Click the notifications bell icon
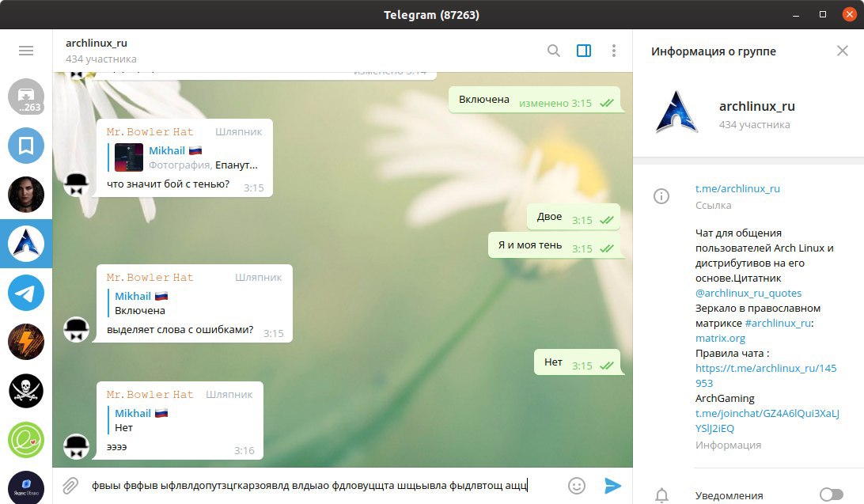 click(661, 495)
